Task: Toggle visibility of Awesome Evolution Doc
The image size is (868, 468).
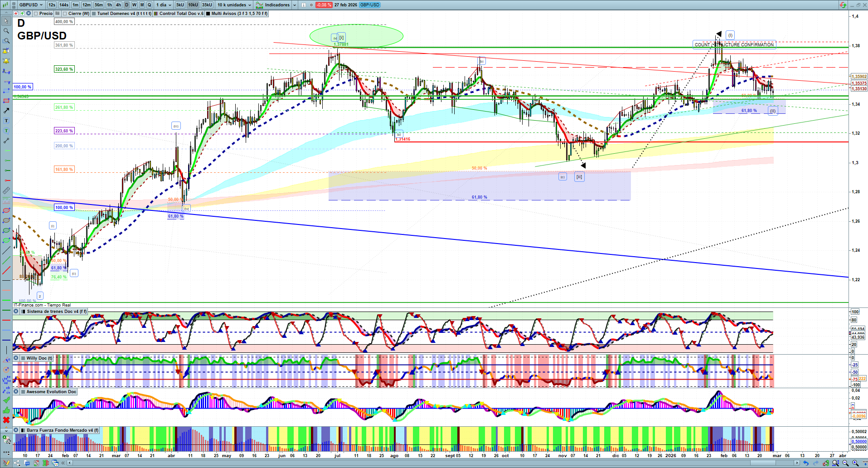Action: tap(16, 392)
